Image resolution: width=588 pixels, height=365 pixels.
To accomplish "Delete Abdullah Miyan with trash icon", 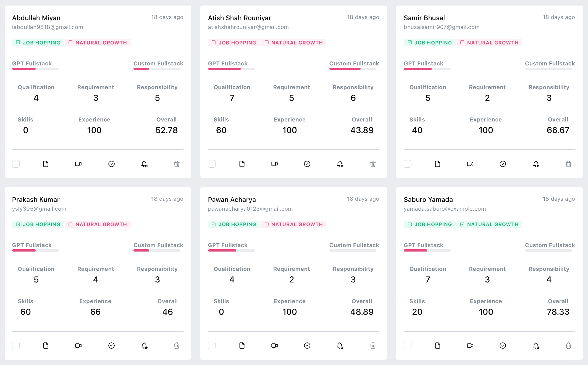I will [177, 164].
